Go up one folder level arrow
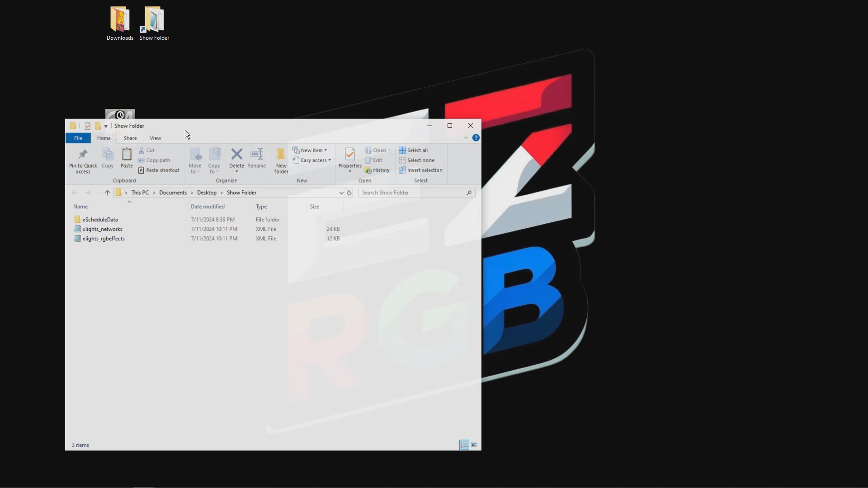The height and width of the screenshot is (488, 868). tap(107, 193)
